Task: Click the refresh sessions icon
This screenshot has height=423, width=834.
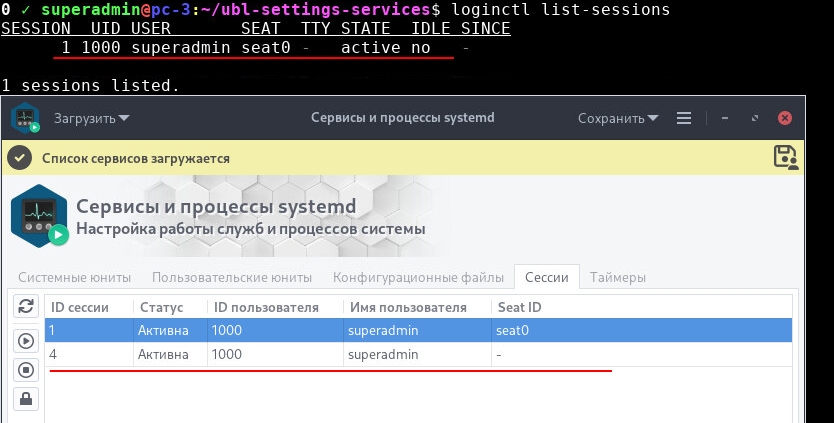Action: [27, 307]
